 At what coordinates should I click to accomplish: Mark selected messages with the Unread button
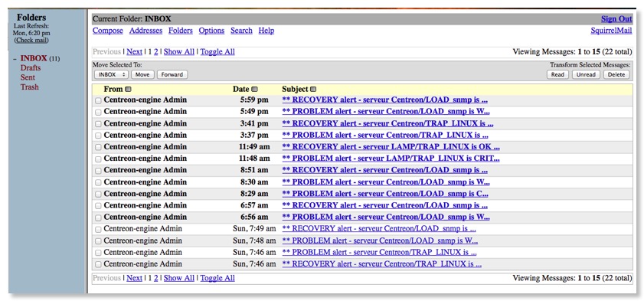click(586, 75)
